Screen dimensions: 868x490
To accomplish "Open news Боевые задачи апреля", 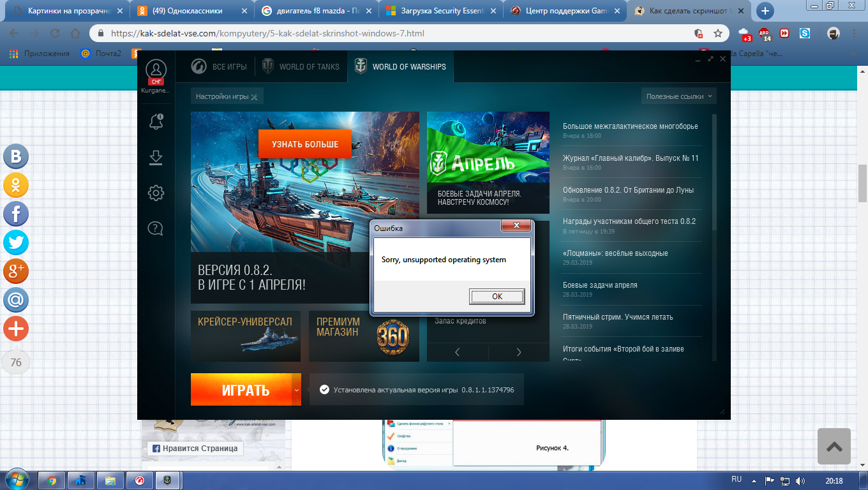I will pyautogui.click(x=600, y=285).
